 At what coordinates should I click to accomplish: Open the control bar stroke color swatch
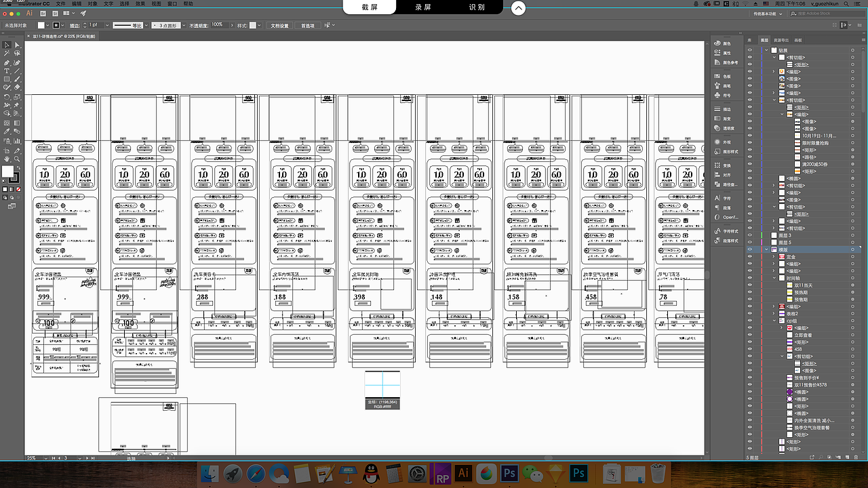[57, 26]
